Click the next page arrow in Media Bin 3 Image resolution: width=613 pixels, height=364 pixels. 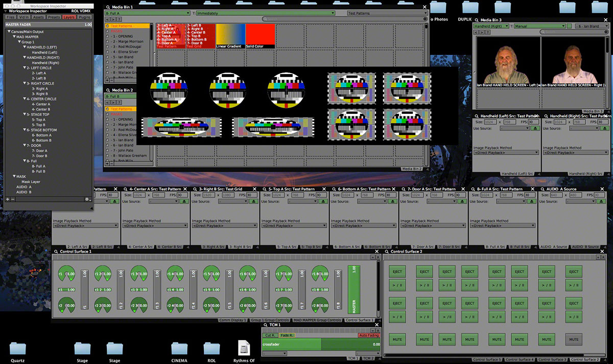(x=482, y=32)
